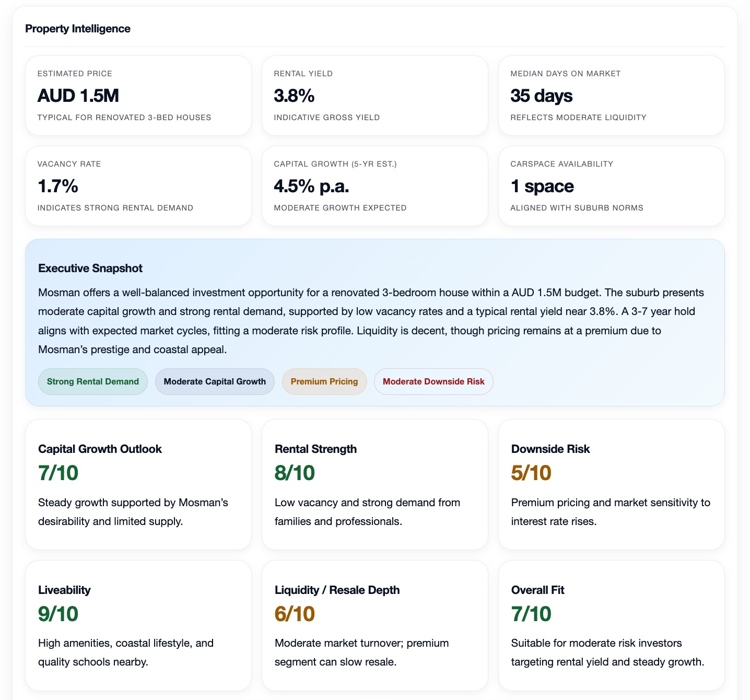Click the 9/10 Liveability score value
Viewport: 750px width, 700px height.
point(57,615)
